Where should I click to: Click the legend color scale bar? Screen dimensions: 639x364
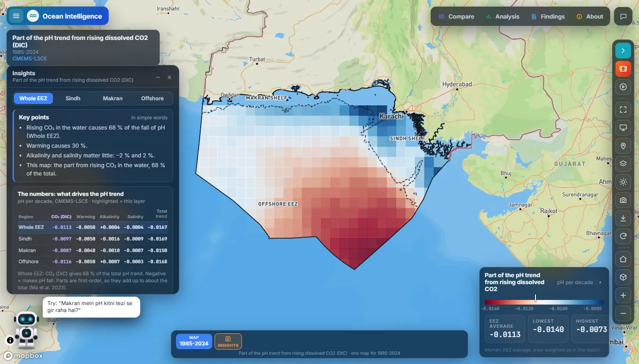coord(544,302)
